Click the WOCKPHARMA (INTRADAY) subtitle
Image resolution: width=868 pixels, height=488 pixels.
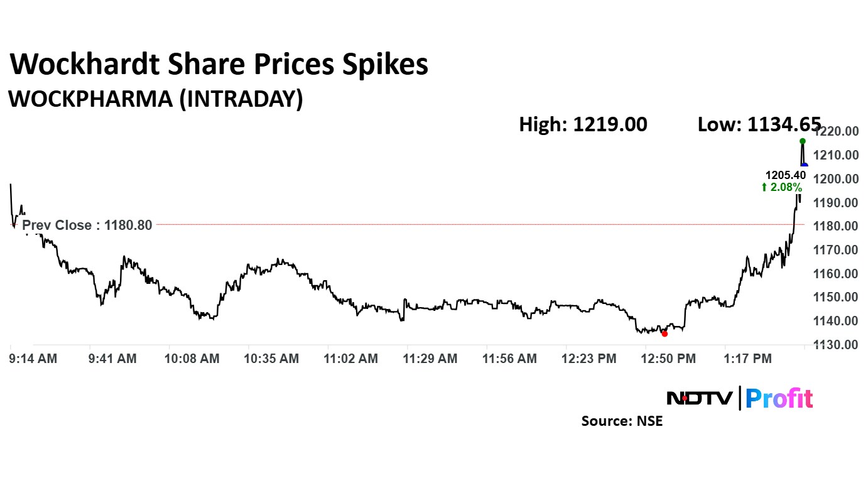pos(155,99)
